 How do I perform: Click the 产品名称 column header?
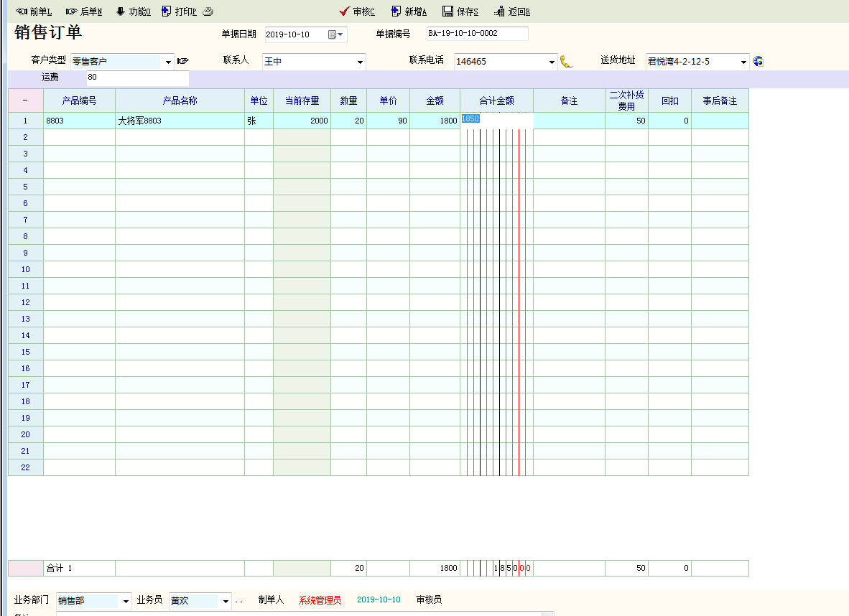[180, 101]
